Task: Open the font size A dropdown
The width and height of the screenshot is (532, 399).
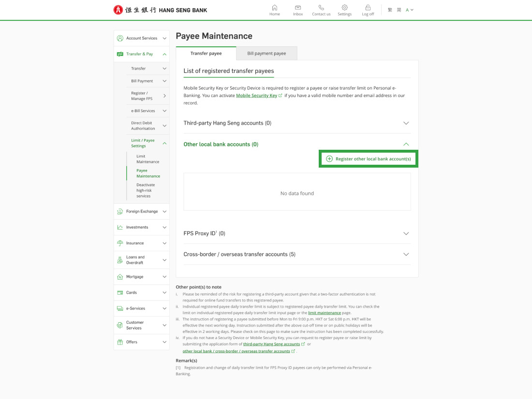Action: pos(409,10)
